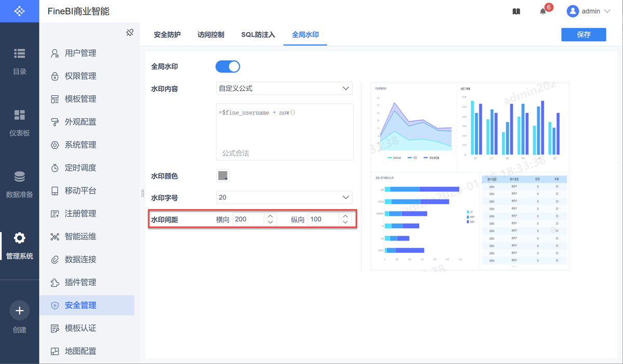The height and width of the screenshot is (364, 623).
Task: Increase 横向 spacing with up arrow
Action: point(270,216)
